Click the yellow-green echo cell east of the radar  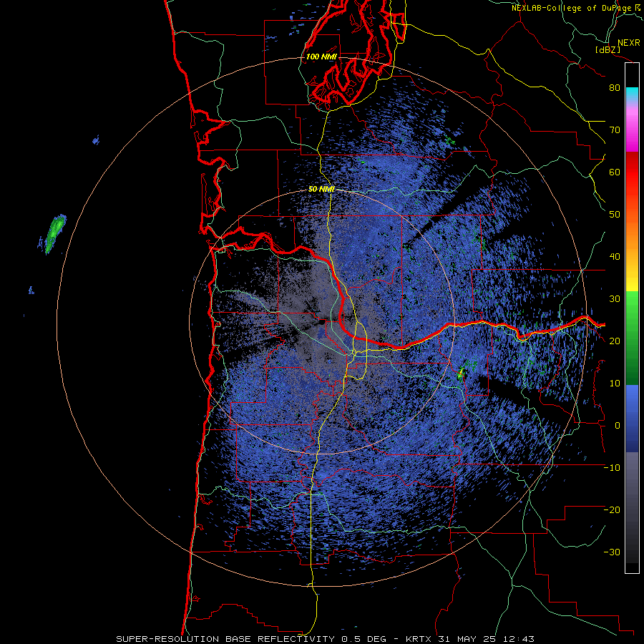[x=460, y=374]
